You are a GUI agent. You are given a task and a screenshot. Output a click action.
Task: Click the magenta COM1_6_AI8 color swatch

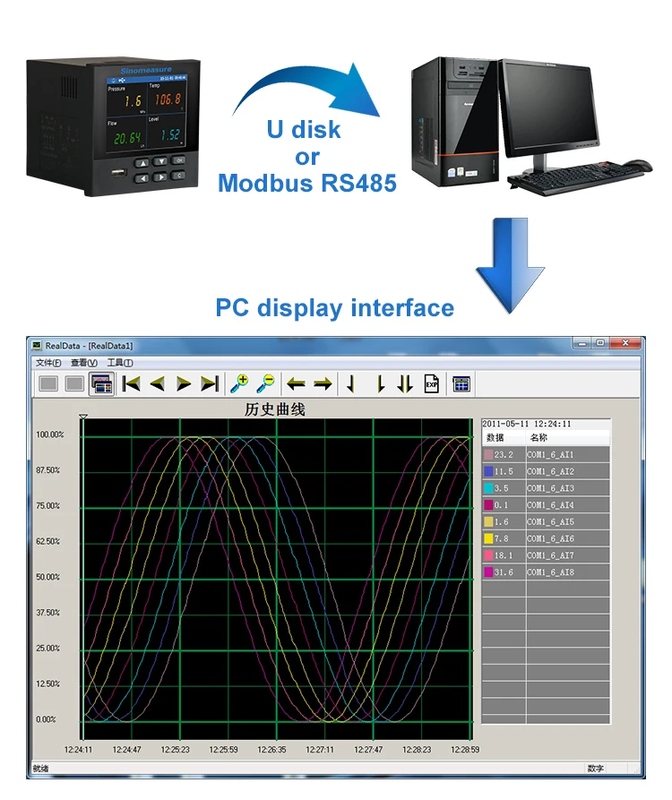488,572
